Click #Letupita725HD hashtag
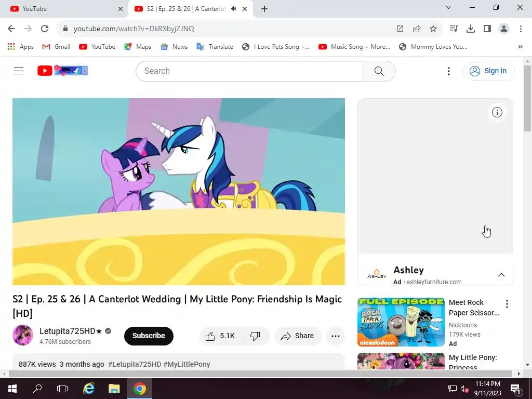532x399 pixels. point(135,364)
